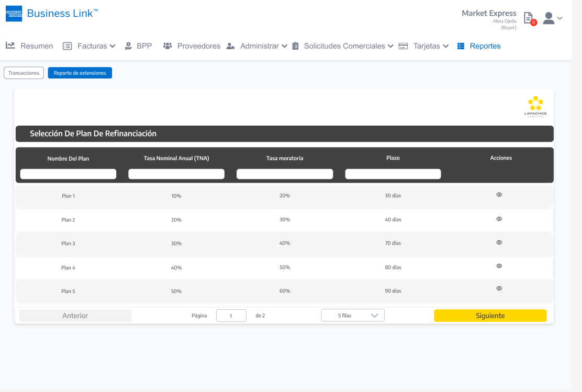Viewport: 582px width, 392px height.
Task: Click the Nombre Del Plan filter field
Action: 68,174
